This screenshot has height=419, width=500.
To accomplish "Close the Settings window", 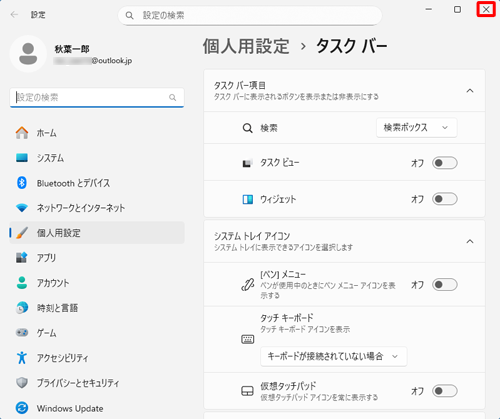I will (486, 9).
